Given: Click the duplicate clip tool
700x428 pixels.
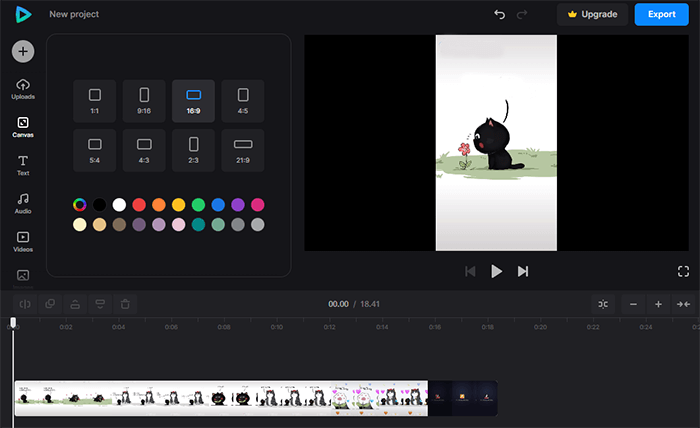Looking at the screenshot, I should [50, 304].
